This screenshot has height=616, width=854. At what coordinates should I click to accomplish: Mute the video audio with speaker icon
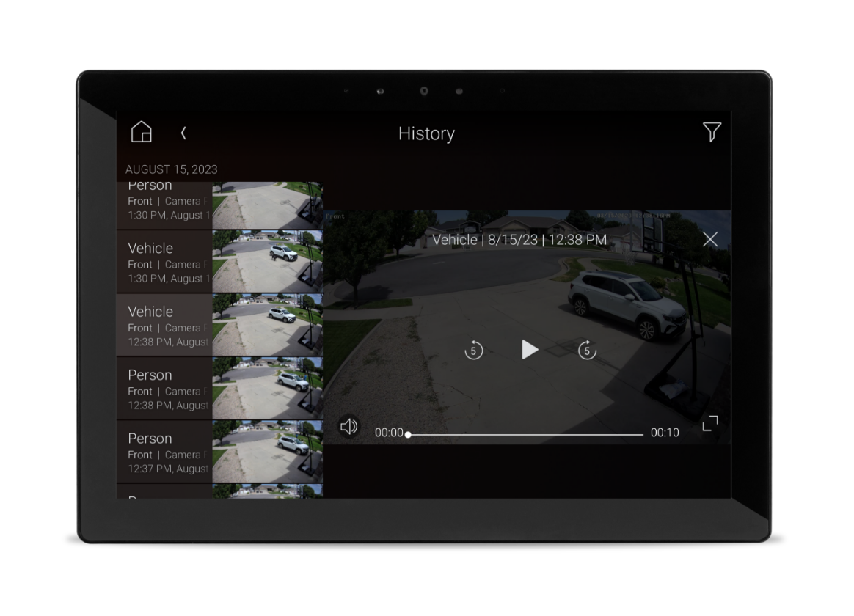[348, 426]
